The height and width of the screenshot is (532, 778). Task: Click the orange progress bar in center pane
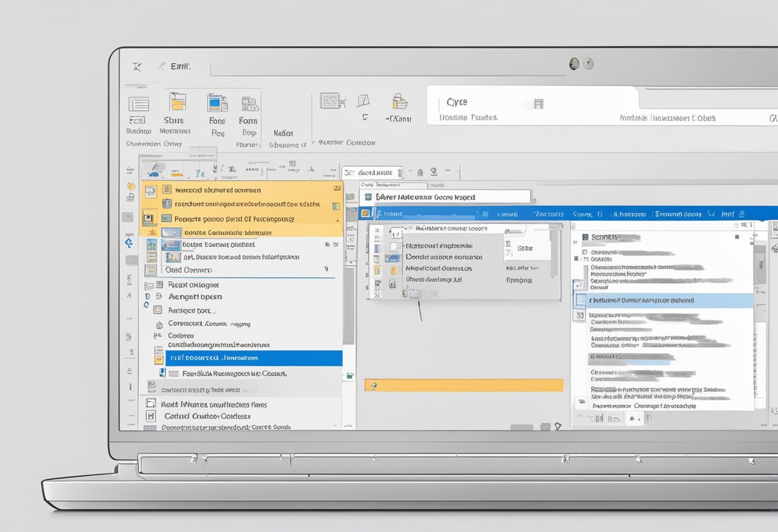(x=463, y=385)
